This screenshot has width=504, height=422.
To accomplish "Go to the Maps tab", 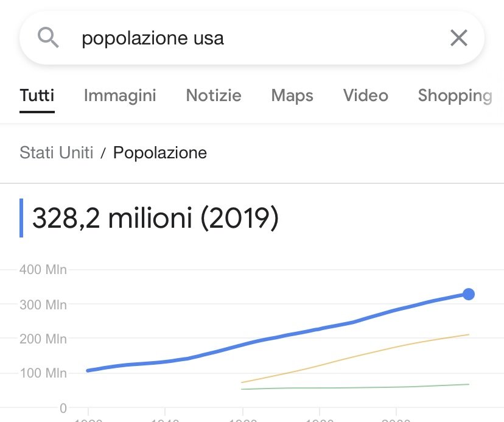I will coord(292,96).
